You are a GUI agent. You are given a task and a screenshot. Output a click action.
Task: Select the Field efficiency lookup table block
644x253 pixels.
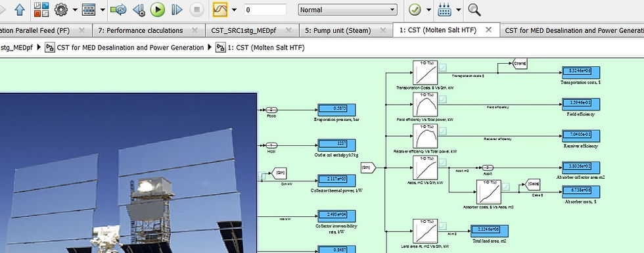(425, 104)
